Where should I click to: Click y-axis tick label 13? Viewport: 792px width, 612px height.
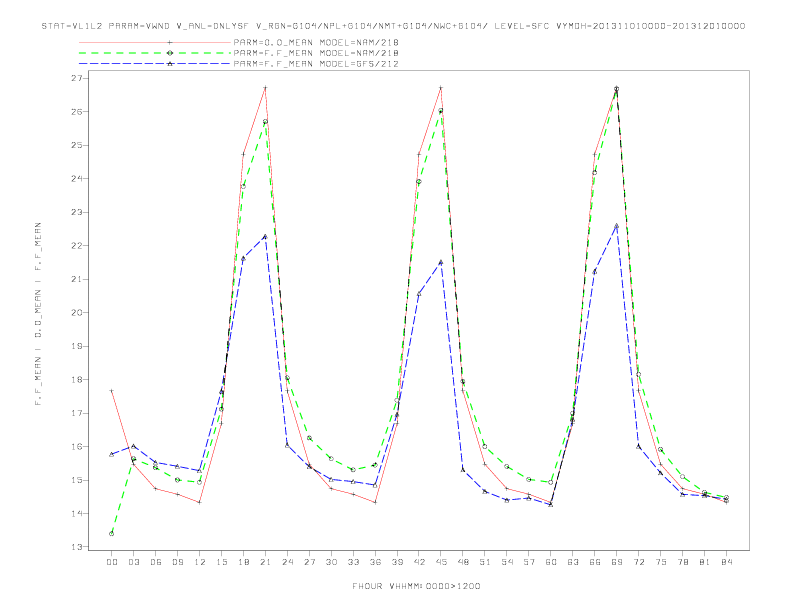(77, 547)
